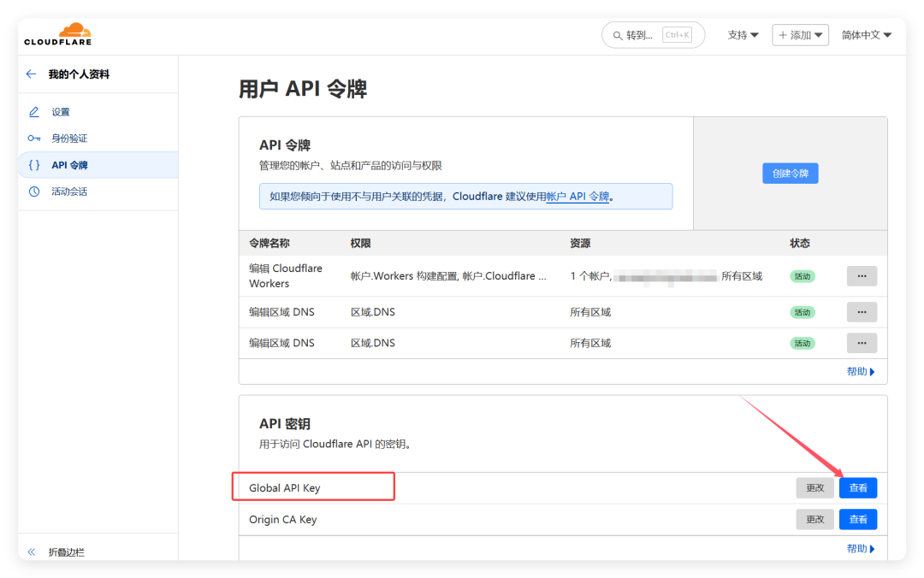924x578 pixels.
Task: Open options menu for 编辑 Cloudflare Workers token
Action: [862, 275]
